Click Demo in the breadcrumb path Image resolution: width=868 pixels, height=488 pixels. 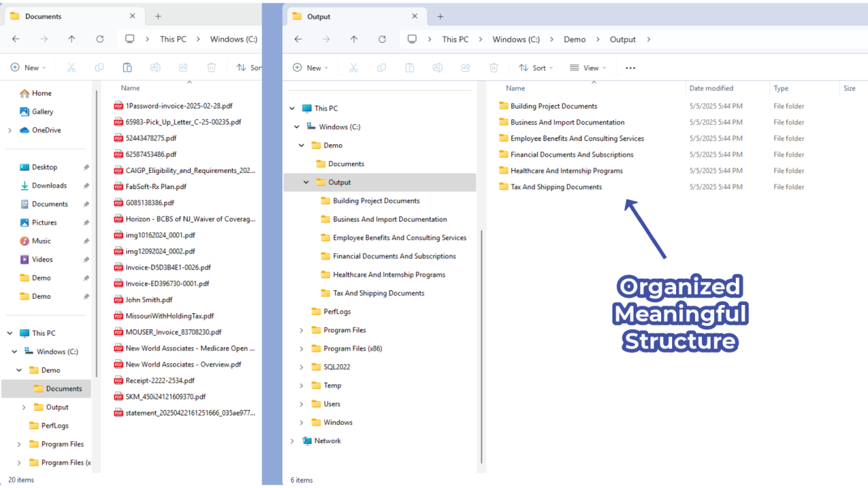pyautogui.click(x=574, y=39)
